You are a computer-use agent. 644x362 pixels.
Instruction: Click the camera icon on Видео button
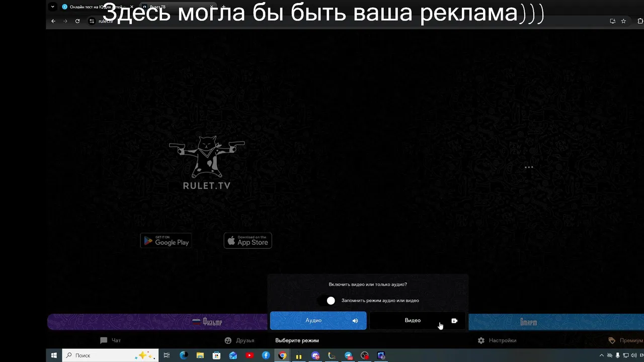[x=454, y=321]
